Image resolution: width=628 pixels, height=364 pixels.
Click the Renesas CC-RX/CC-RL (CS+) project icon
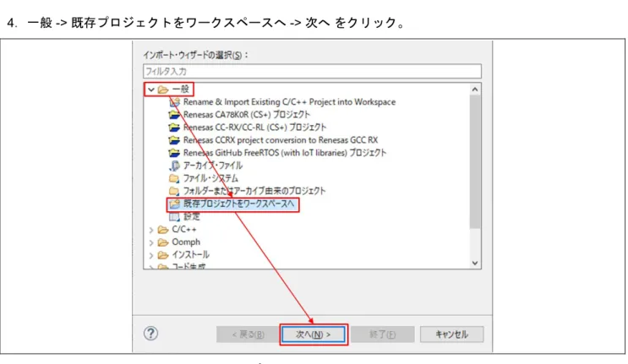(x=174, y=128)
